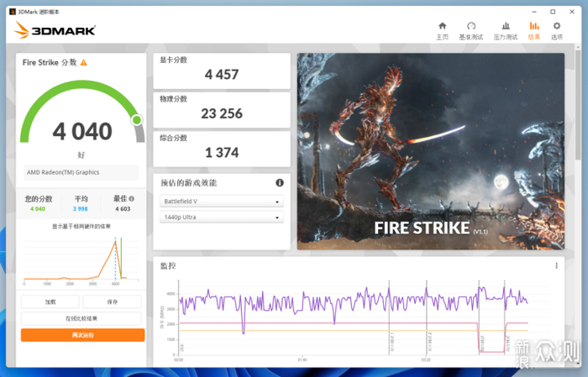Viewport: 588px width, 377px height.
Task: Expand the Battlefield V game dropdown
Action: click(222, 202)
